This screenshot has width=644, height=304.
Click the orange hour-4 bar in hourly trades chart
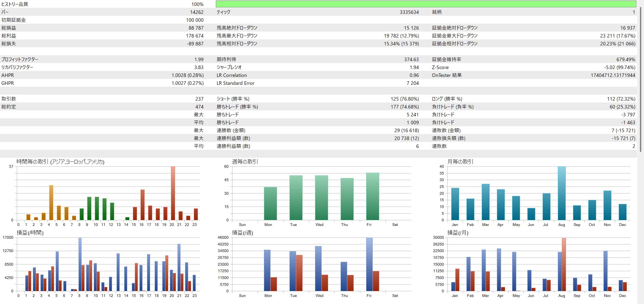coord(51,203)
